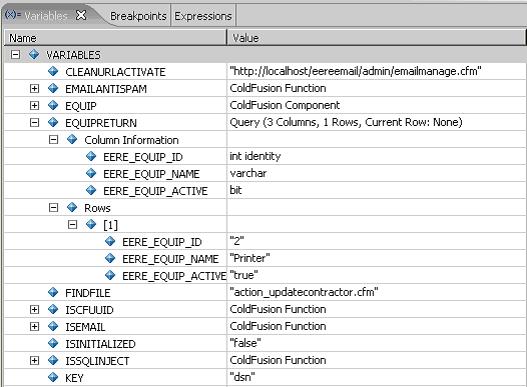The image size is (527, 387).
Task: Click the "varchar" value
Action: click(248, 173)
